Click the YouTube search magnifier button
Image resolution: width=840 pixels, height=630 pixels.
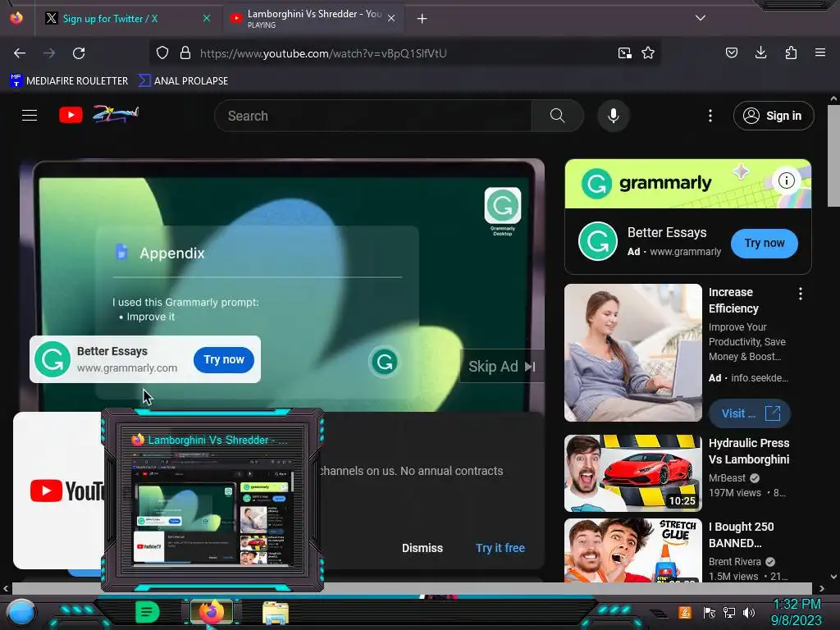click(x=557, y=116)
